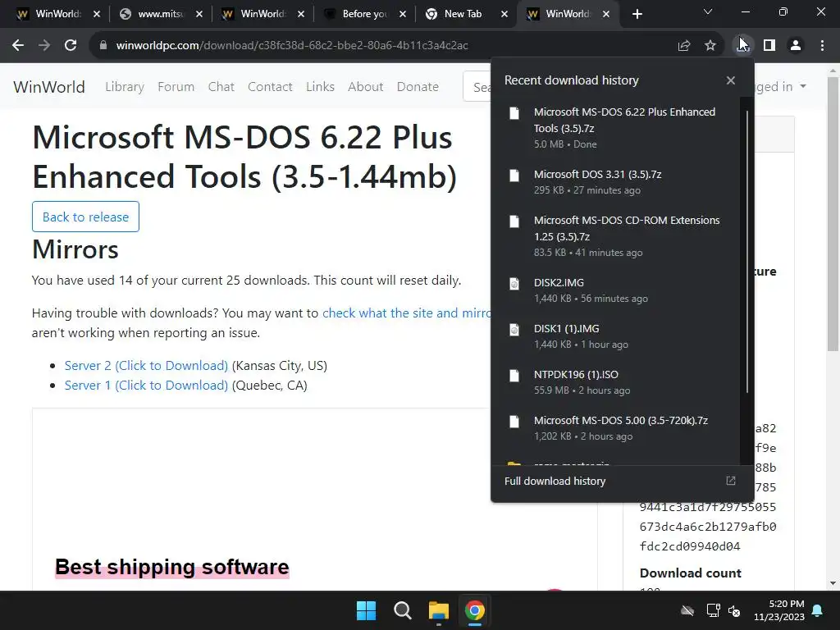Click the DISK1 (1).IMG file icon
Viewport: 840px width, 630px height.
pos(514,330)
